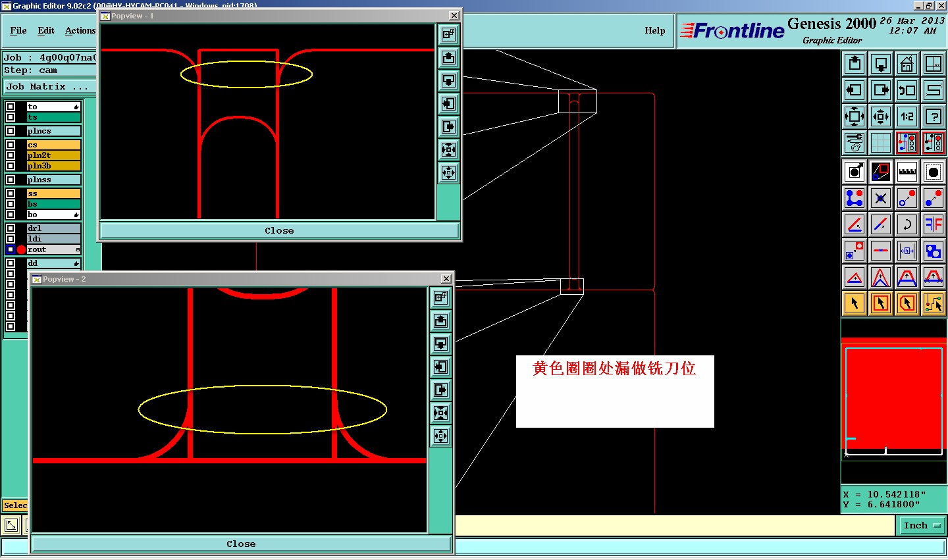
Task: Click the small grid marker on rout layer
Action: (x=78, y=249)
